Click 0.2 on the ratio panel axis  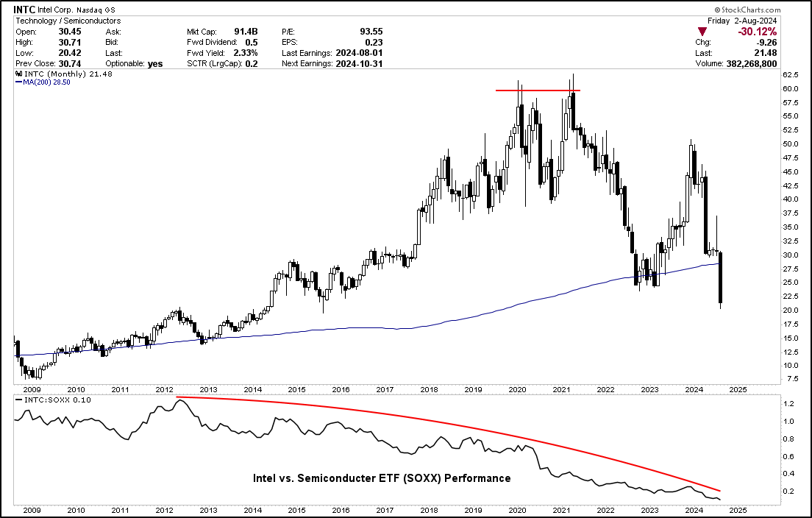point(788,491)
